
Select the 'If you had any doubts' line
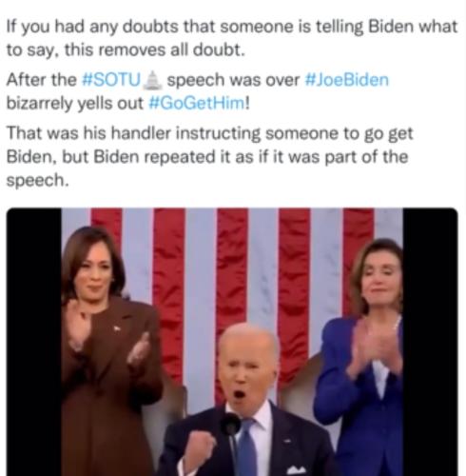232,27
